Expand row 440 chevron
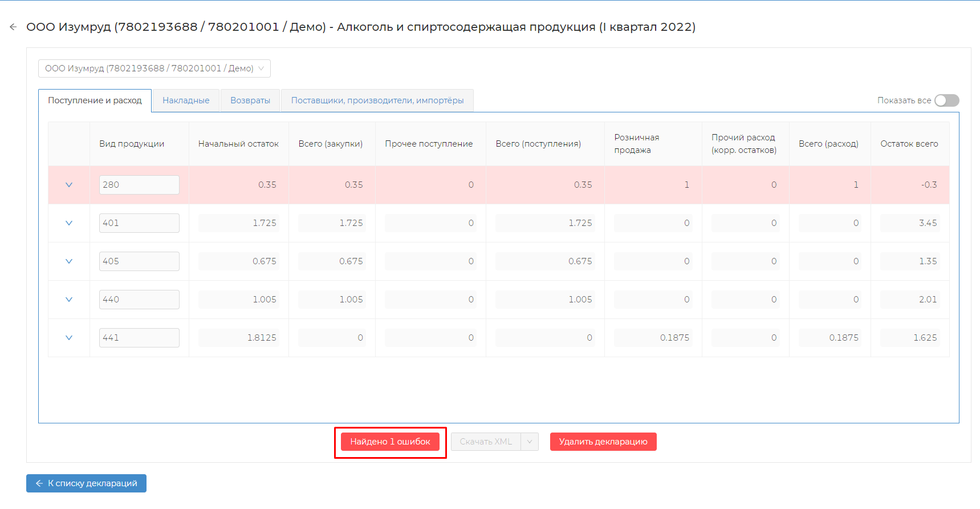Screen dimensions: 980x509 tap(69, 300)
